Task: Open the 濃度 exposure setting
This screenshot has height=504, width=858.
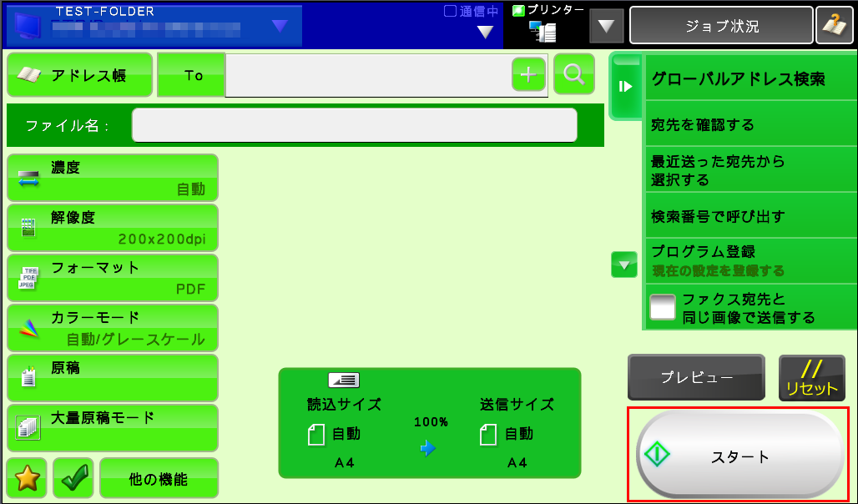Action: point(113,178)
